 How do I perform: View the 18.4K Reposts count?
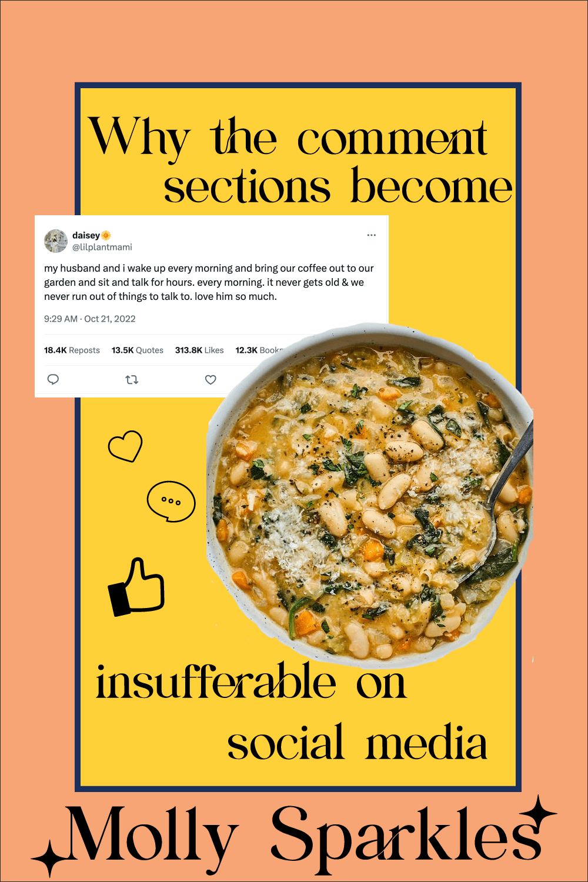tap(72, 350)
